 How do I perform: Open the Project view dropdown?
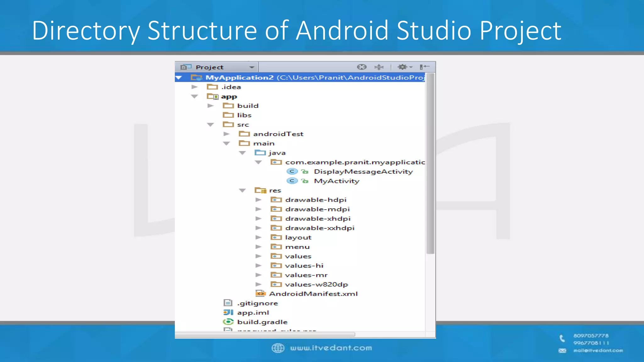(252, 67)
